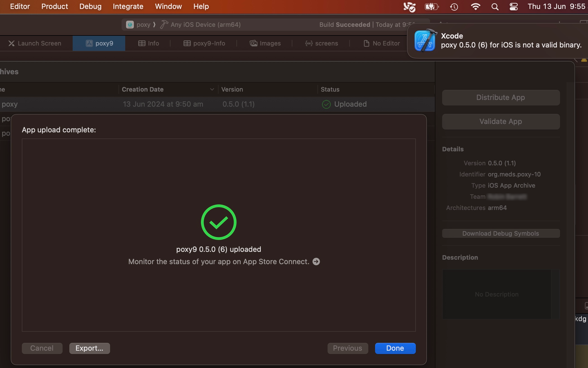Click Download Debug Symbols button

tap(501, 233)
